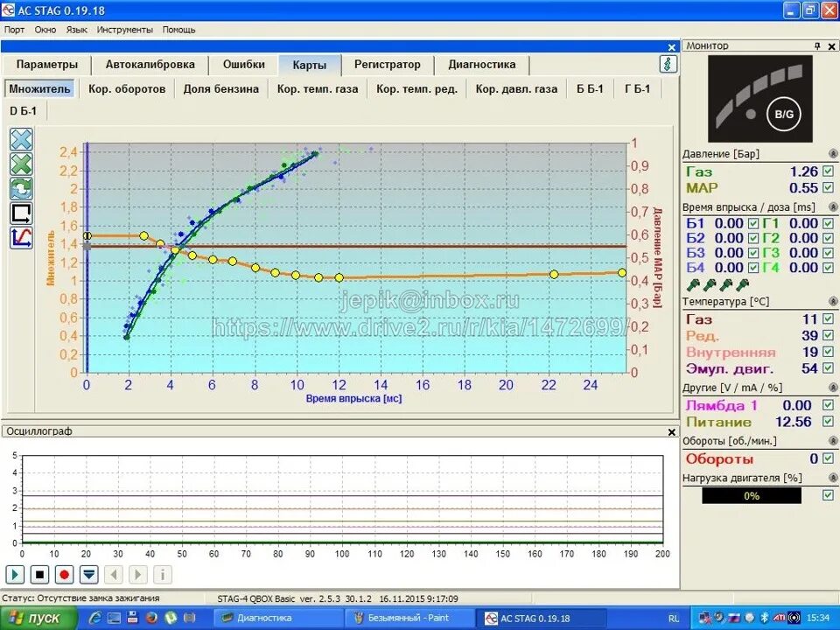Open the Инструменты menu
The image size is (840, 630).
click(125, 30)
